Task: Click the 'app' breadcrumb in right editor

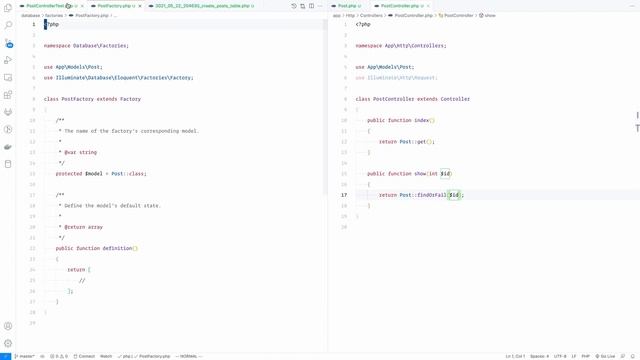Action: [x=337, y=16]
